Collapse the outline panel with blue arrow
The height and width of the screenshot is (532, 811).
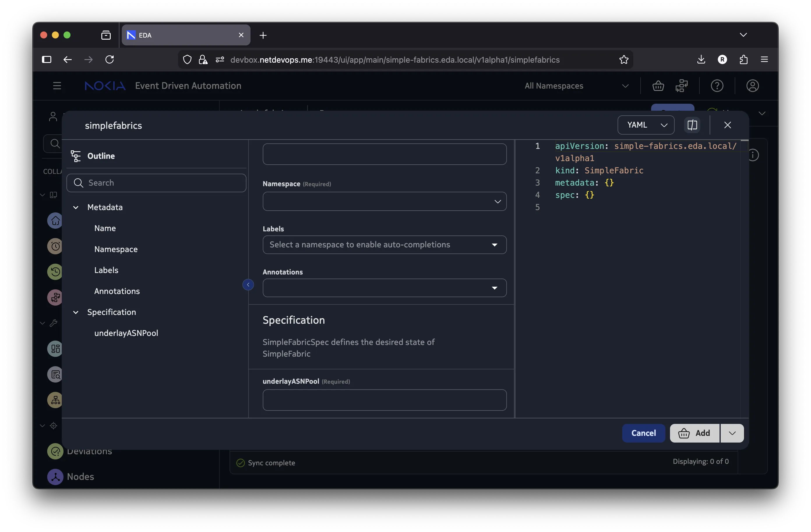tap(248, 285)
